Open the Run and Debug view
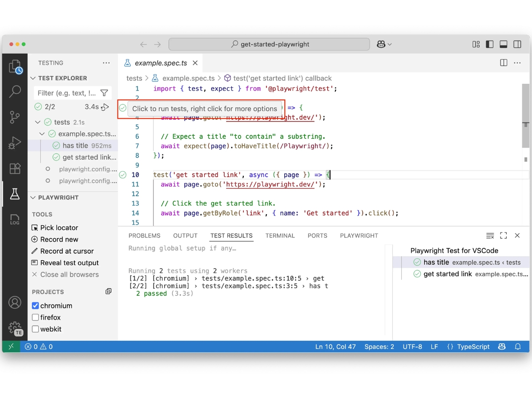 click(15, 143)
